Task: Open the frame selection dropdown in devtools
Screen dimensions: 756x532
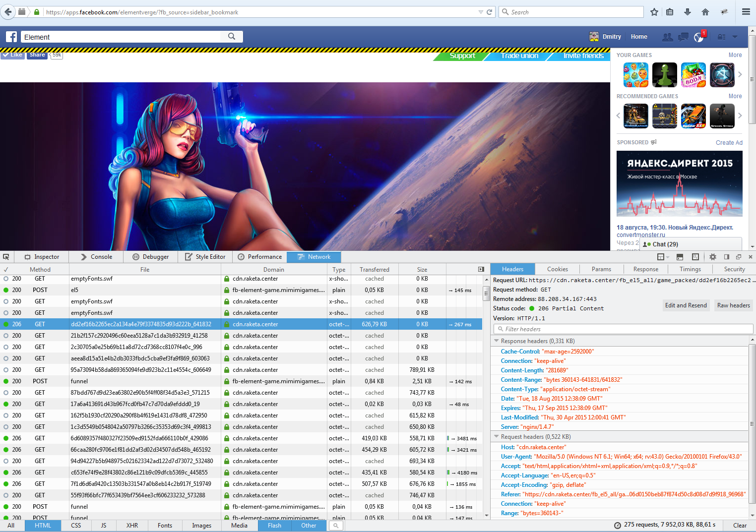Action: pos(663,257)
